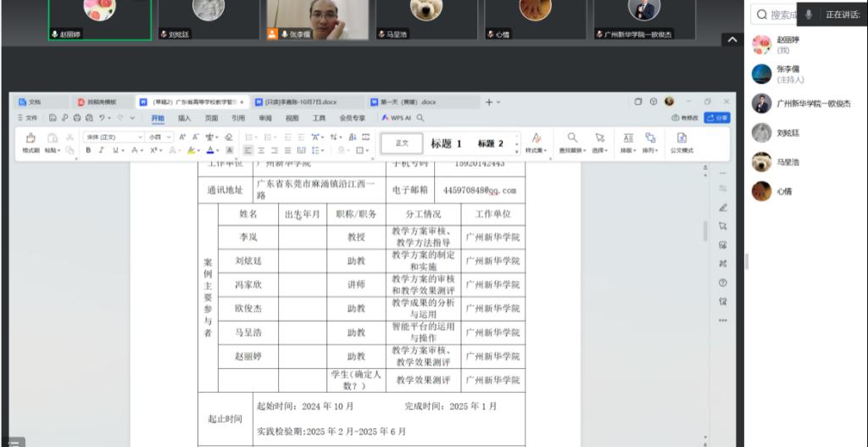Screen dimensions: 868x447
Task: Click the clear formatting eraser icon
Action: point(228,137)
